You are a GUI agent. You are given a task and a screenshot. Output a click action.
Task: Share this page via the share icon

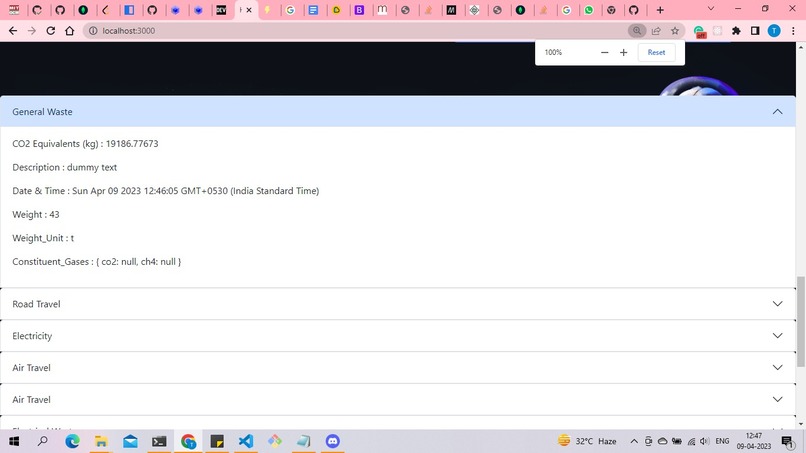click(656, 31)
